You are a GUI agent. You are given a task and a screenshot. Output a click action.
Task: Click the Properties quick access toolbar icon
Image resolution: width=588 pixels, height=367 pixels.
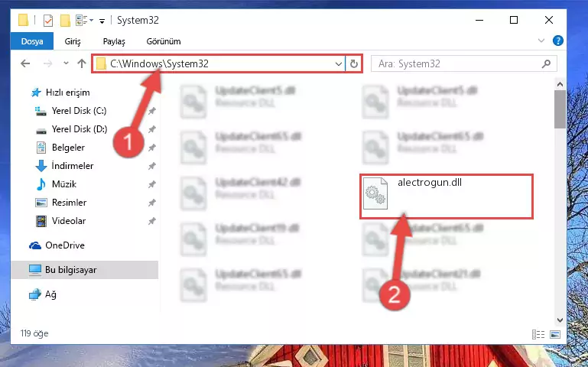click(x=48, y=20)
